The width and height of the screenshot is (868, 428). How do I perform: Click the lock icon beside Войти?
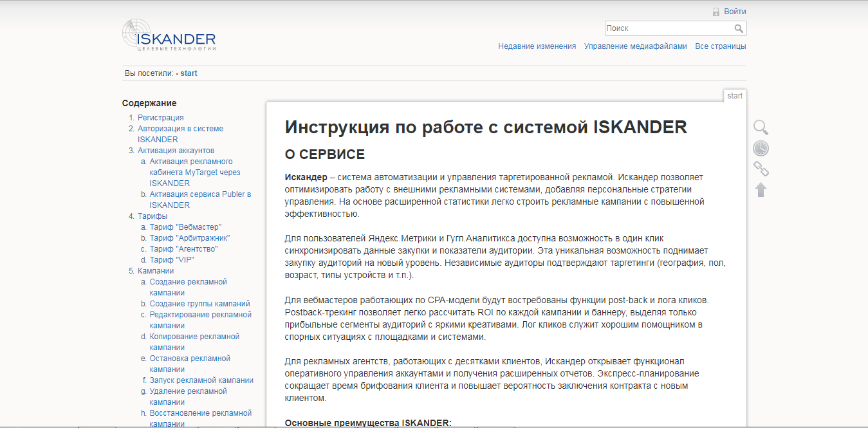coord(716,11)
